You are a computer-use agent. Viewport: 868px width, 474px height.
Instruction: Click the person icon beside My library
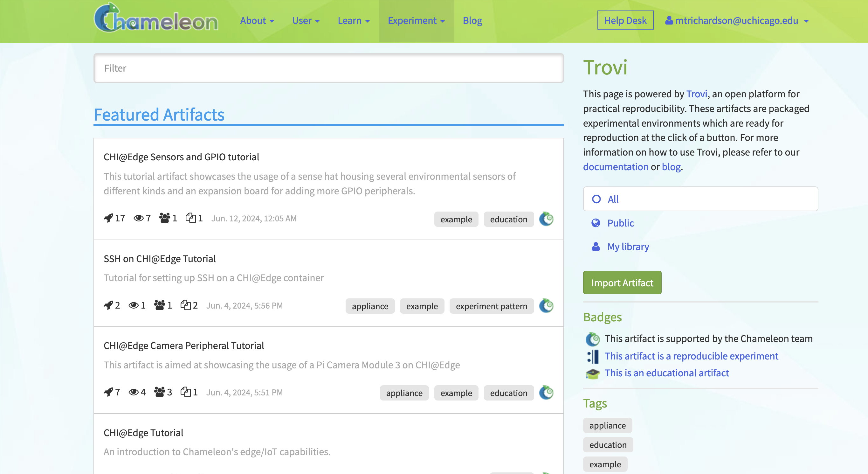pos(596,247)
